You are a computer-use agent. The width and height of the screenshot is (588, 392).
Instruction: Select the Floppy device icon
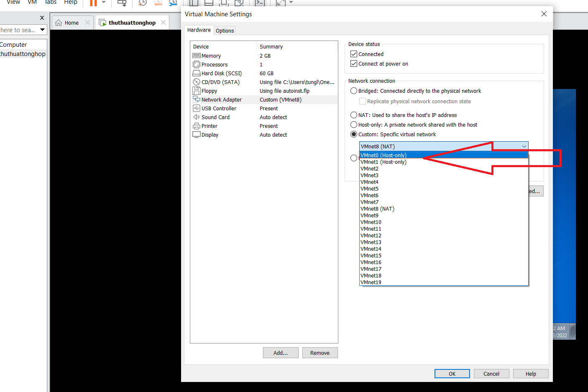click(197, 91)
